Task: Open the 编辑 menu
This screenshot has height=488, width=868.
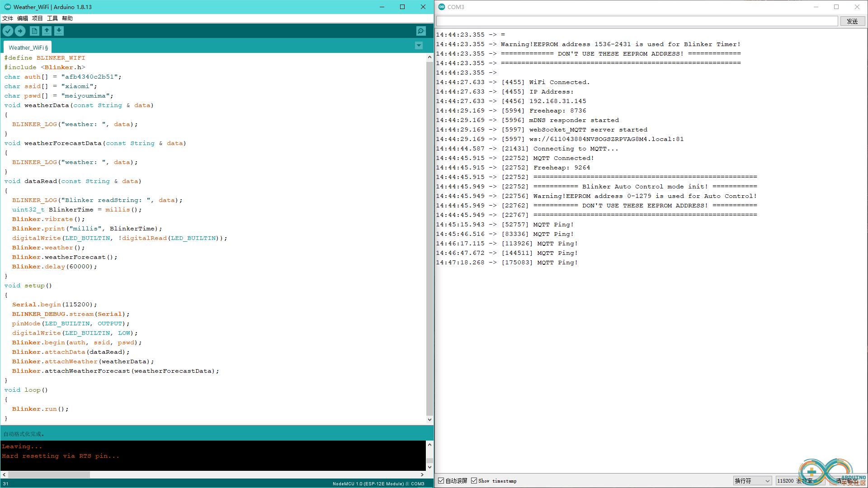Action: pyautogui.click(x=23, y=19)
